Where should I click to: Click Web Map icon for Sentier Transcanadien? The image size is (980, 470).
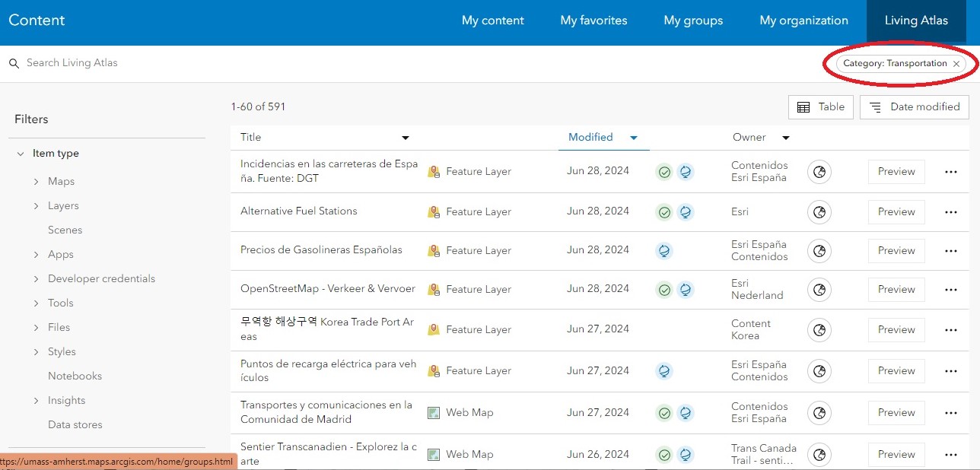(434, 454)
